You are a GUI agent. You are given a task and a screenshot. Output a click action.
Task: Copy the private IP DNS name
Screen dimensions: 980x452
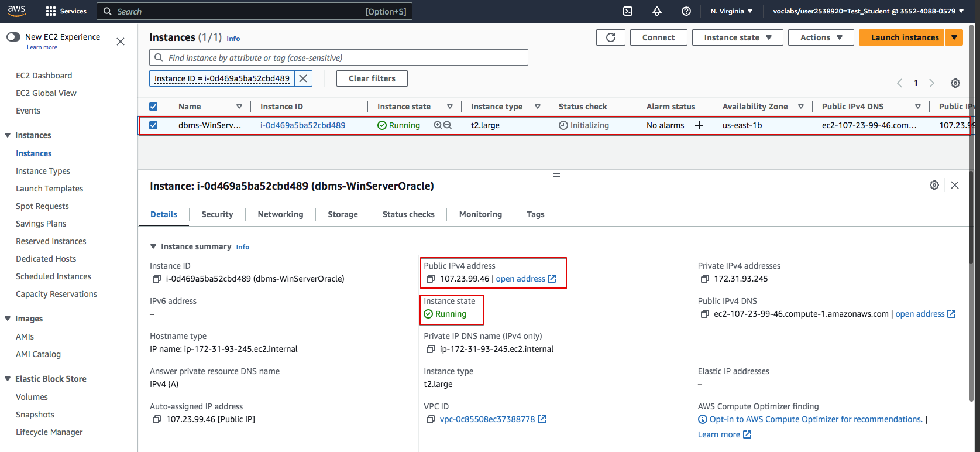[x=431, y=350]
